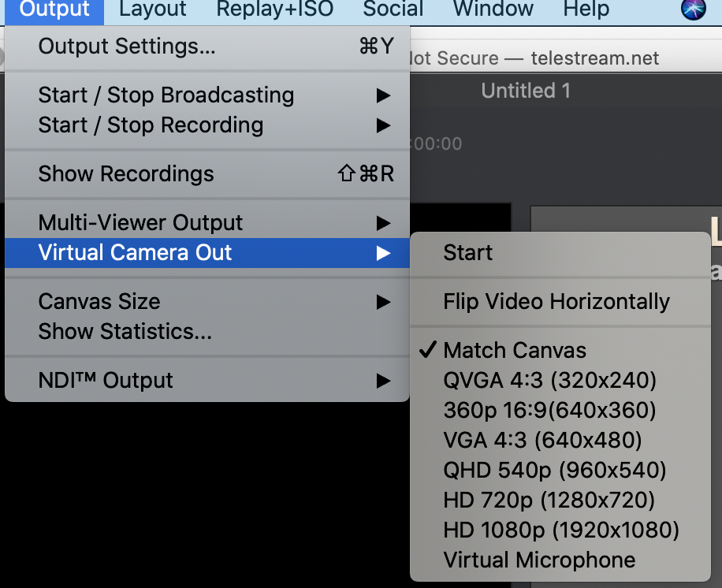This screenshot has width=722, height=588.
Task: Expand Start / Stop Broadcasting submenu
Action: pyautogui.click(x=207, y=95)
